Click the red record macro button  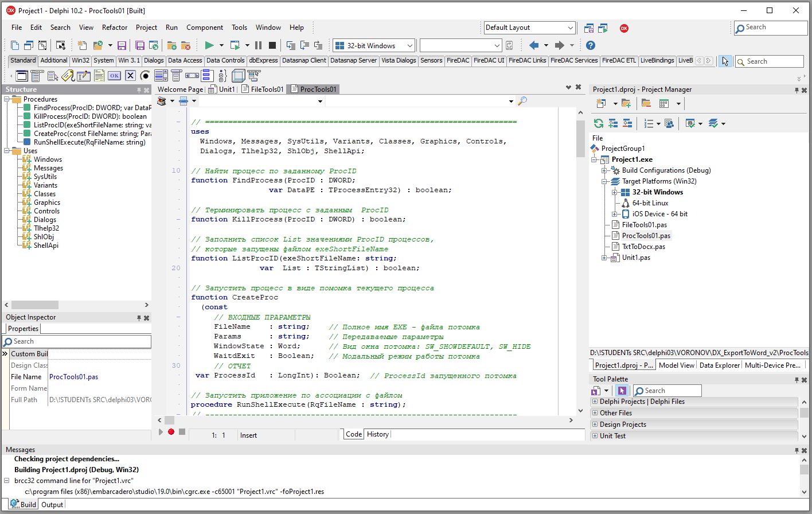[171, 432]
